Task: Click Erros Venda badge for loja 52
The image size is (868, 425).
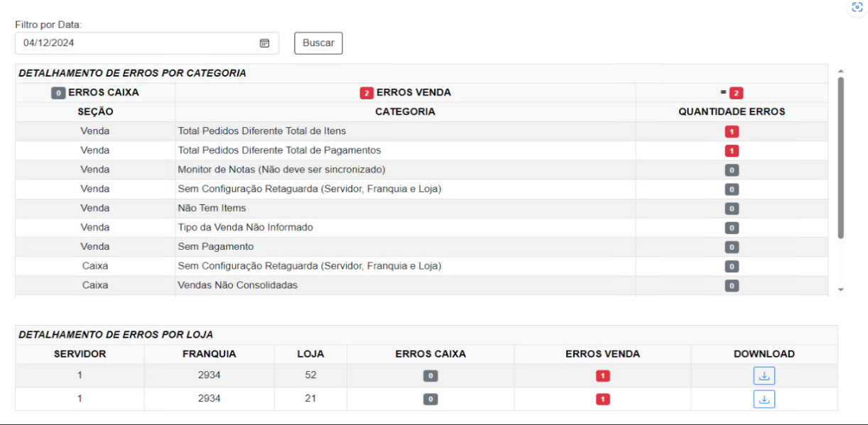Action: (x=602, y=376)
